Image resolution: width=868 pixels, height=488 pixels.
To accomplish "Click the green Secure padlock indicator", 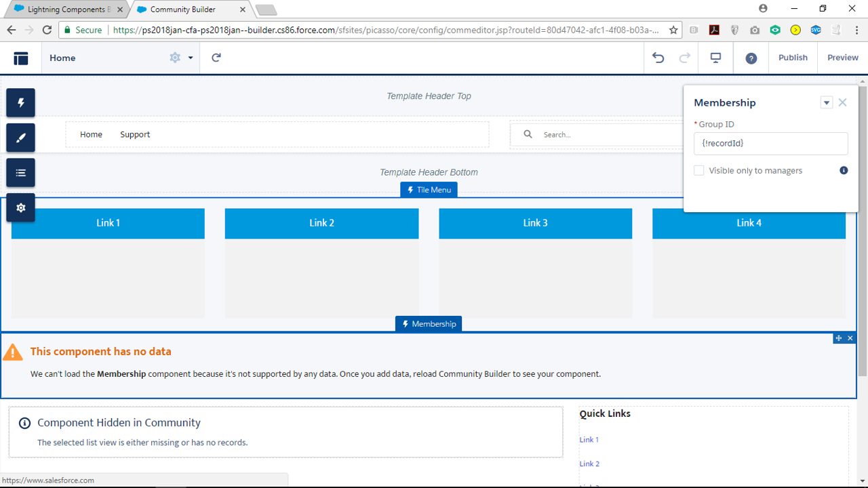I will [83, 30].
